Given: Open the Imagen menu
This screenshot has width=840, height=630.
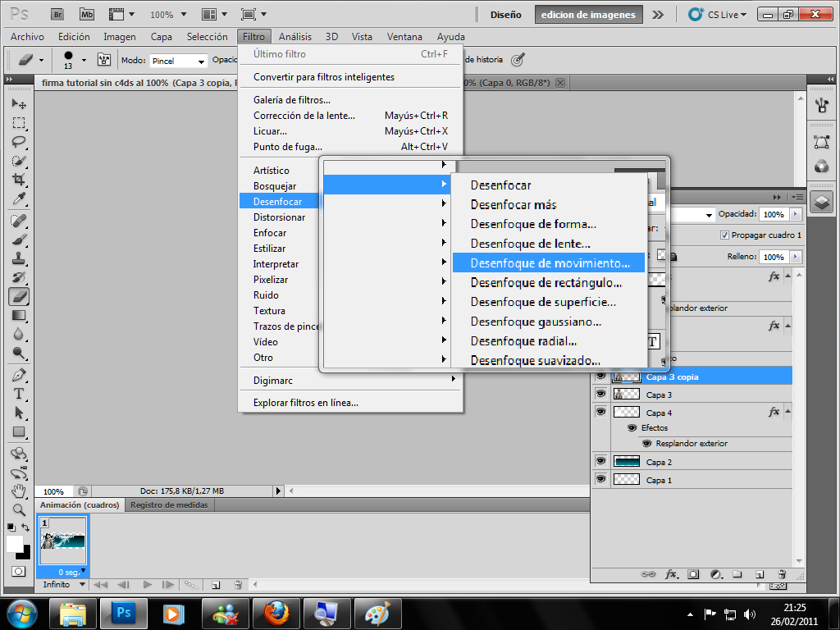Looking at the screenshot, I should pos(120,36).
